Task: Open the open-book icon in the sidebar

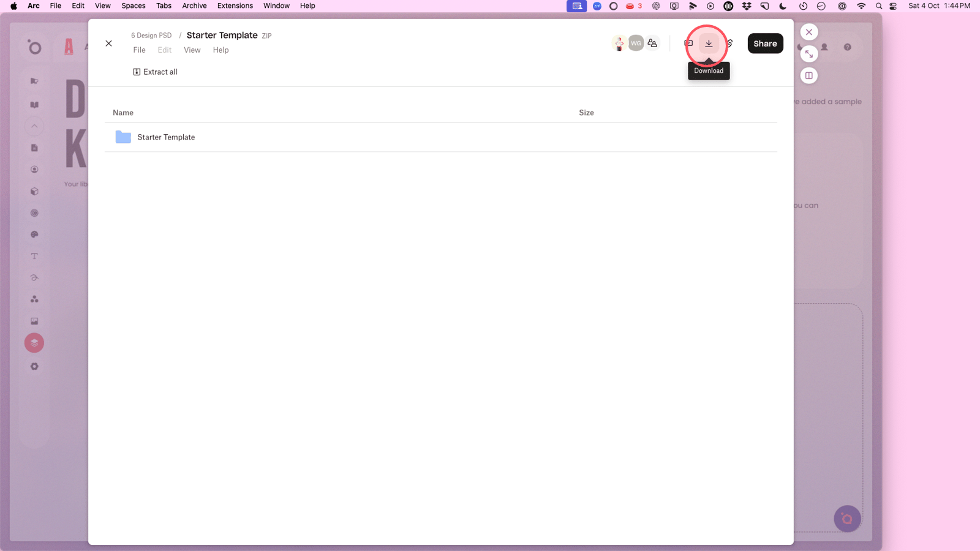Action: pyautogui.click(x=34, y=105)
